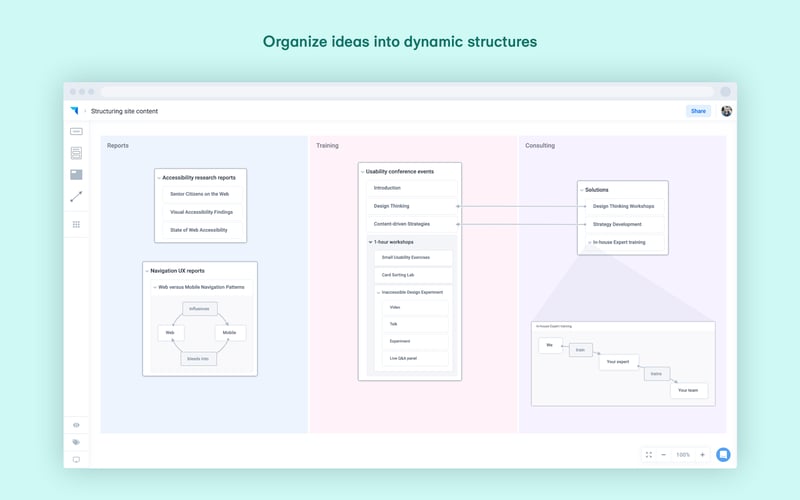Click the connector endpoint at 'Content-driven Strategies'
Screen dimensions: 800x500
point(458,224)
